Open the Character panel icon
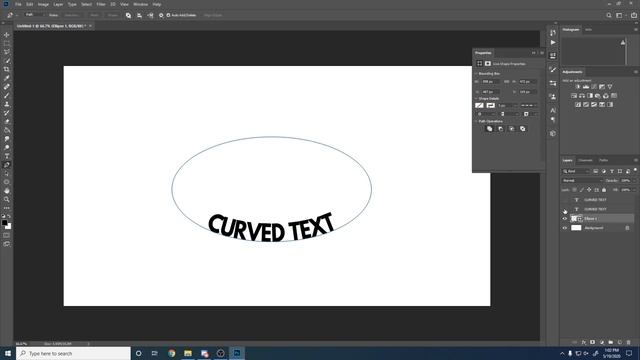The width and height of the screenshot is (640, 360). pos(553,110)
